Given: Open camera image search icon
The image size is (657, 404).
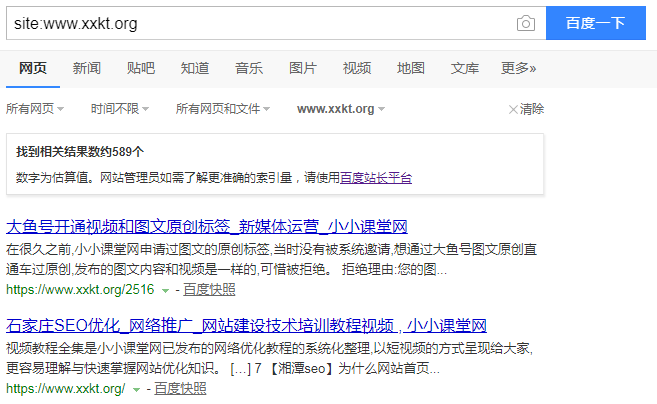Looking at the screenshot, I should coord(525,23).
